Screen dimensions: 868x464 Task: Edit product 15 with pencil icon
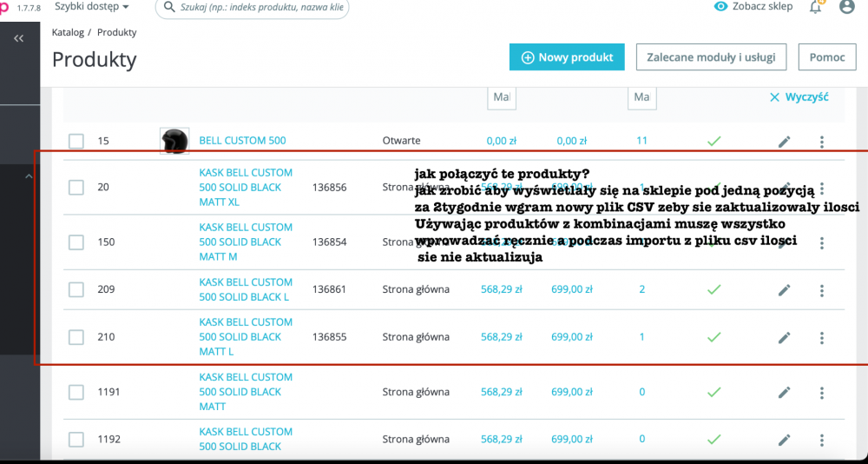(784, 142)
